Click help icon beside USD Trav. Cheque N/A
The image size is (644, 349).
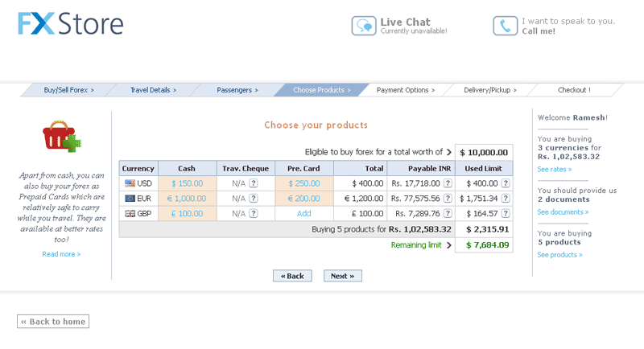click(x=253, y=183)
